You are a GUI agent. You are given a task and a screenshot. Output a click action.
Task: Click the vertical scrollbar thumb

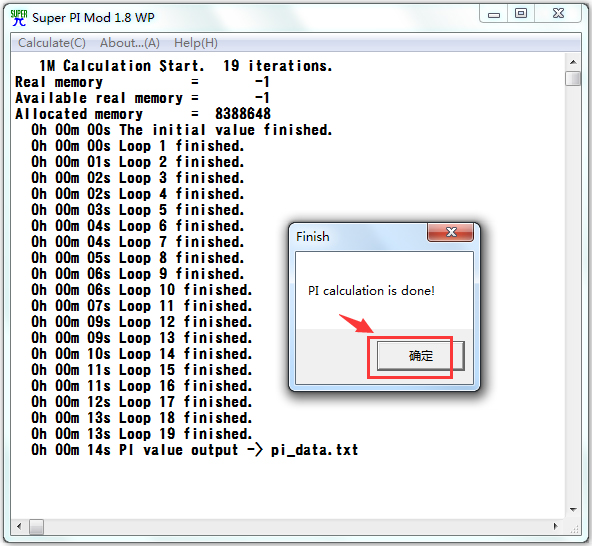(573, 79)
